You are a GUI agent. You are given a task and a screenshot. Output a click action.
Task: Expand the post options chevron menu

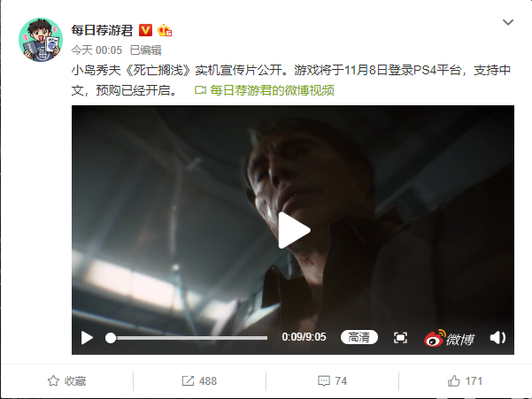click(507, 22)
